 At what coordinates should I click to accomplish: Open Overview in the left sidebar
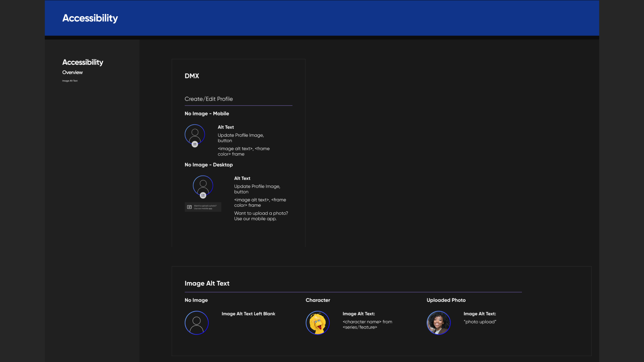(x=72, y=72)
